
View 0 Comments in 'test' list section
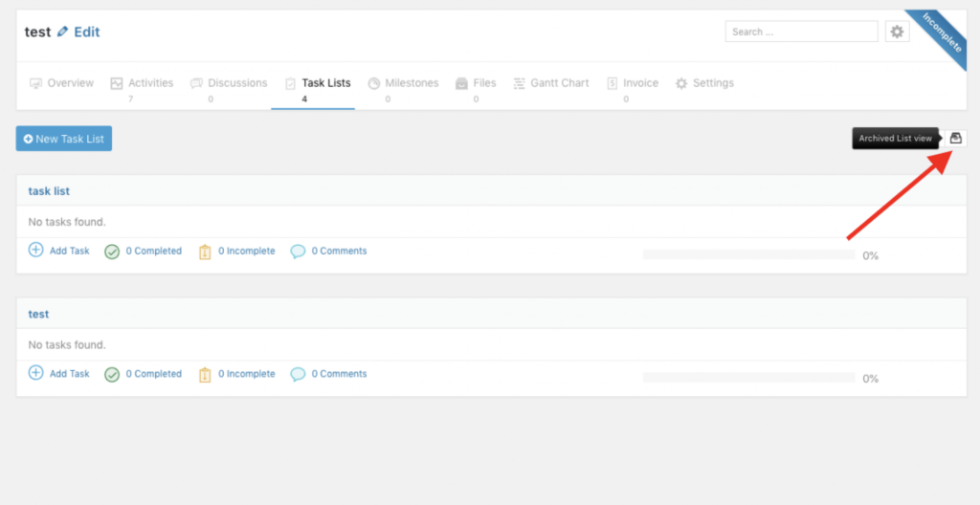click(x=340, y=374)
